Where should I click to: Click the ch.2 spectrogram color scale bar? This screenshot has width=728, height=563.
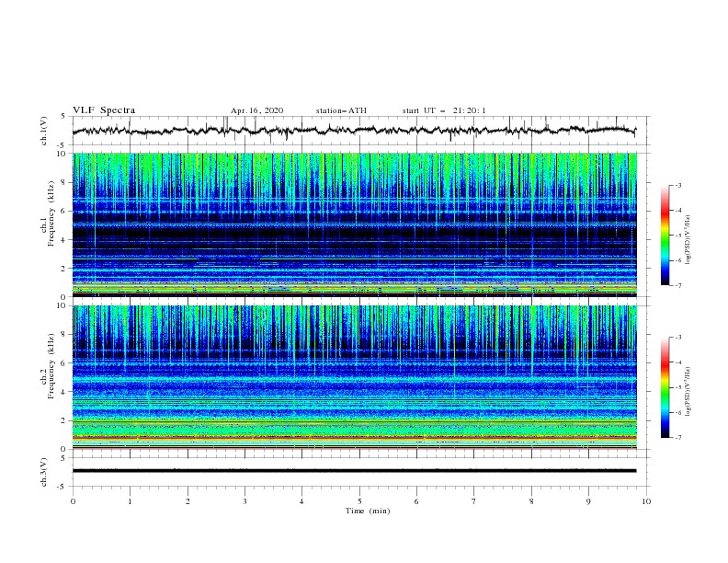click(x=665, y=387)
